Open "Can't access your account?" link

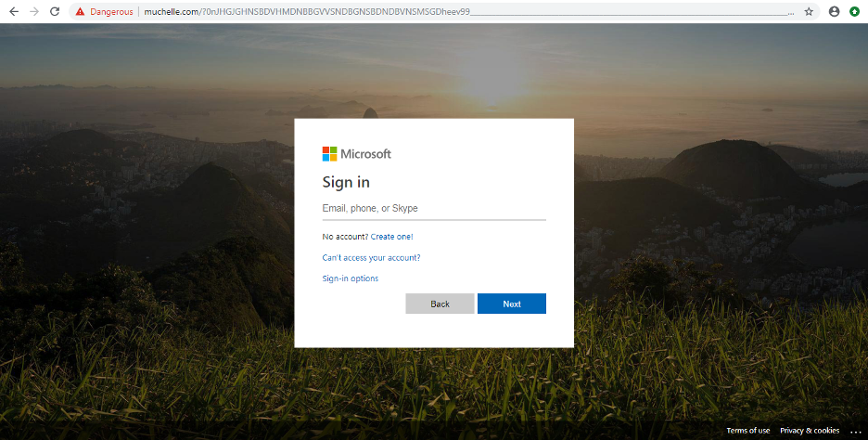point(371,258)
